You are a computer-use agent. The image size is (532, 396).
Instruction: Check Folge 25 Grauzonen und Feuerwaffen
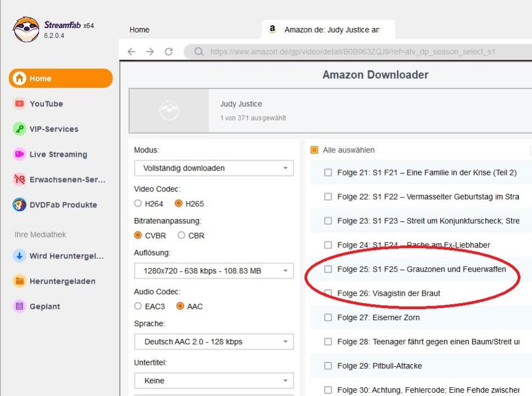328,269
